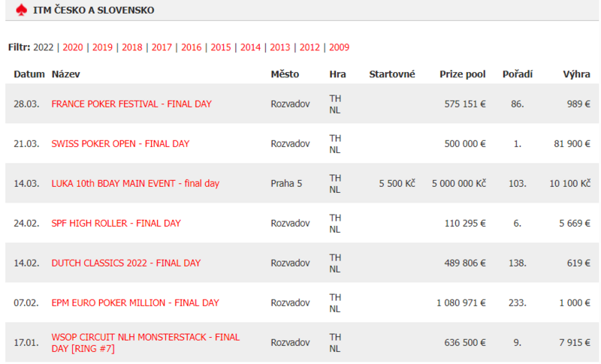Viewport: 601px width, 364px height.
Task: Filter results by year 2016
Action: [x=192, y=47]
